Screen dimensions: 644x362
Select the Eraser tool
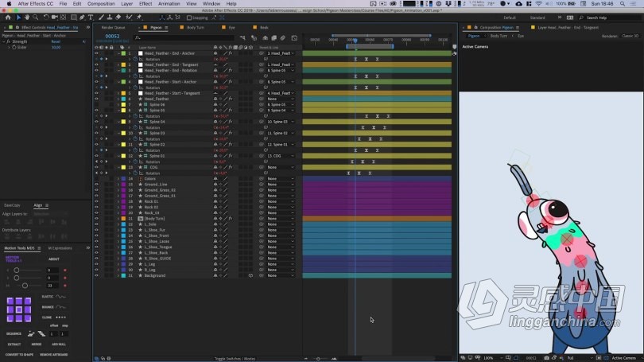pos(118,18)
